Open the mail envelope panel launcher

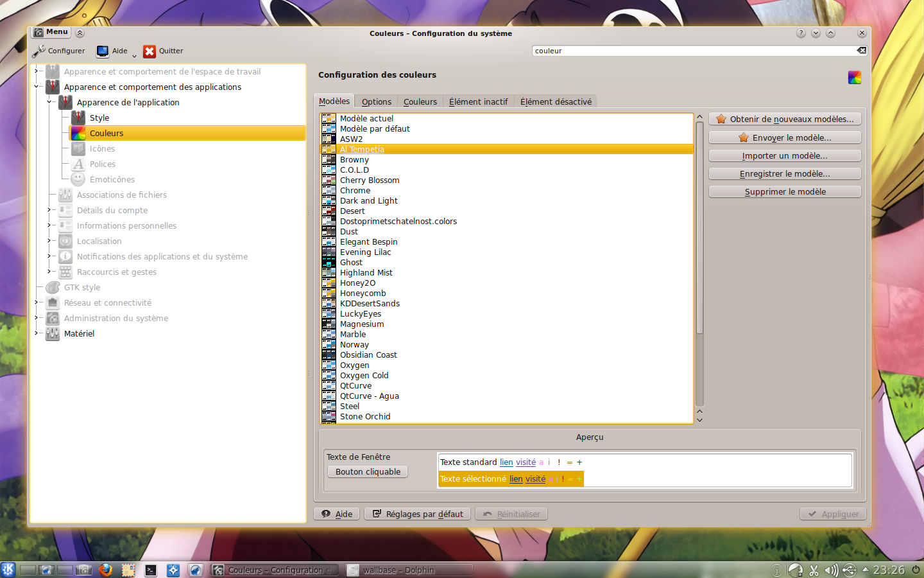coord(128,570)
